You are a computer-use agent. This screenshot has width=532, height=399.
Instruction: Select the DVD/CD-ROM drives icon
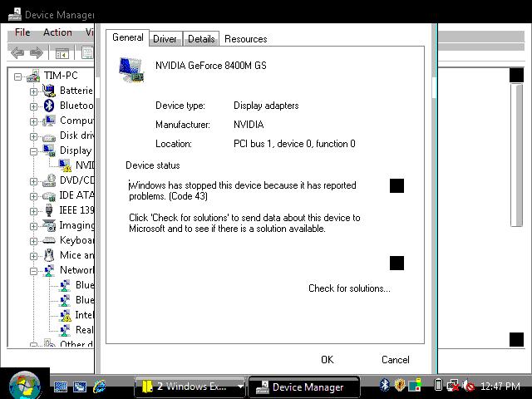[49, 180]
